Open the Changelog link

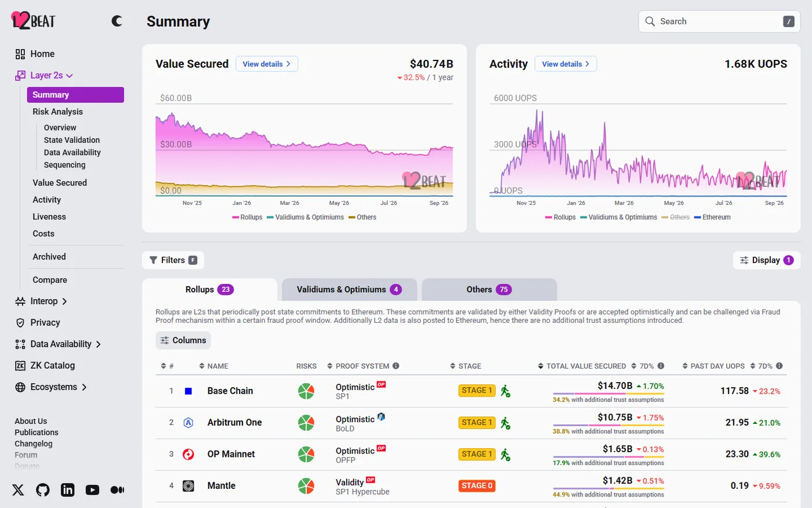pyautogui.click(x=34, y=444)
